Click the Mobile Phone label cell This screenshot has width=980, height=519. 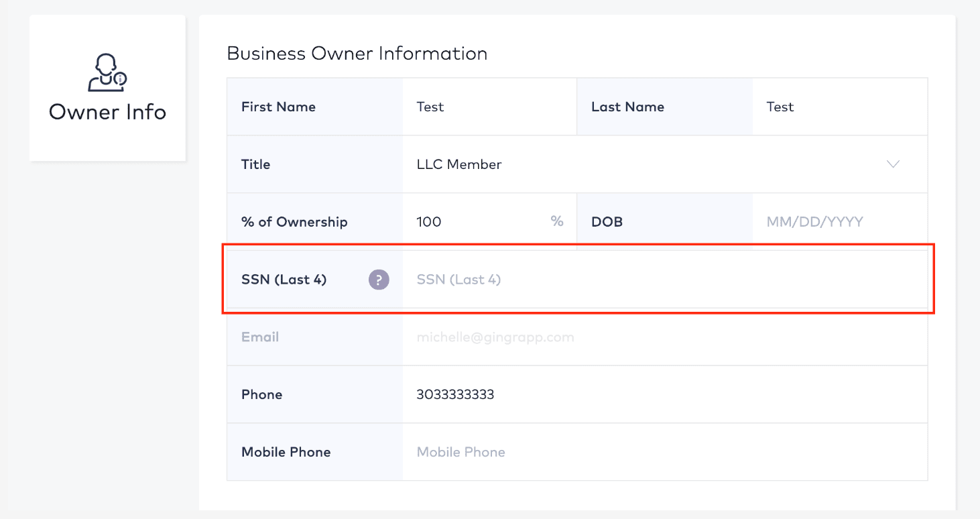tap(315, 452)
